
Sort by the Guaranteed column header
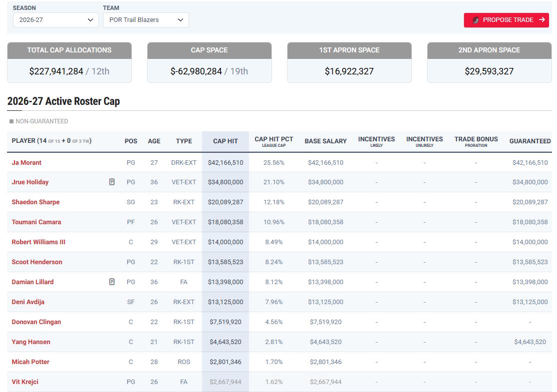tap(529, 141)
